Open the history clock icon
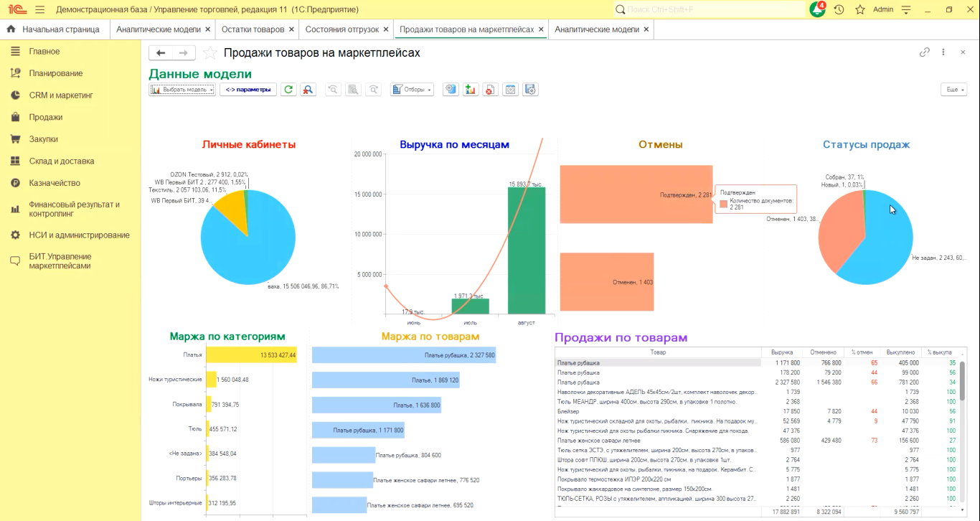 point(839,10)
